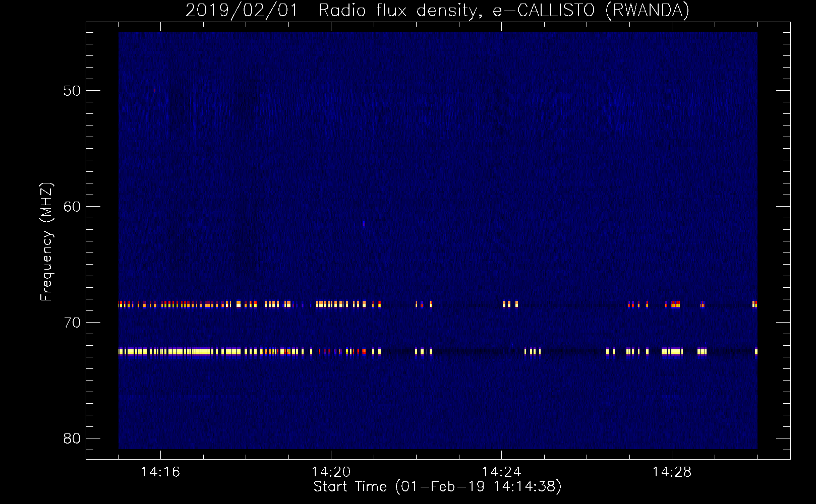Screen dimensions: 816x504
Task: Click the frequency tick label "50"
Action: 72,91
